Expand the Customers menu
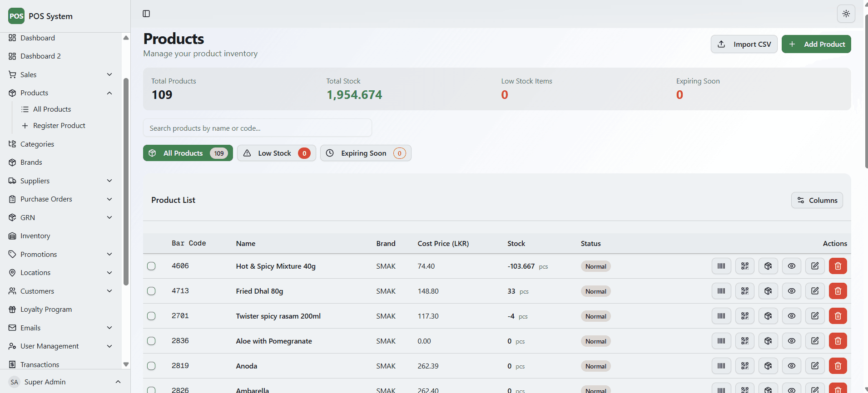 pos(60,291)
